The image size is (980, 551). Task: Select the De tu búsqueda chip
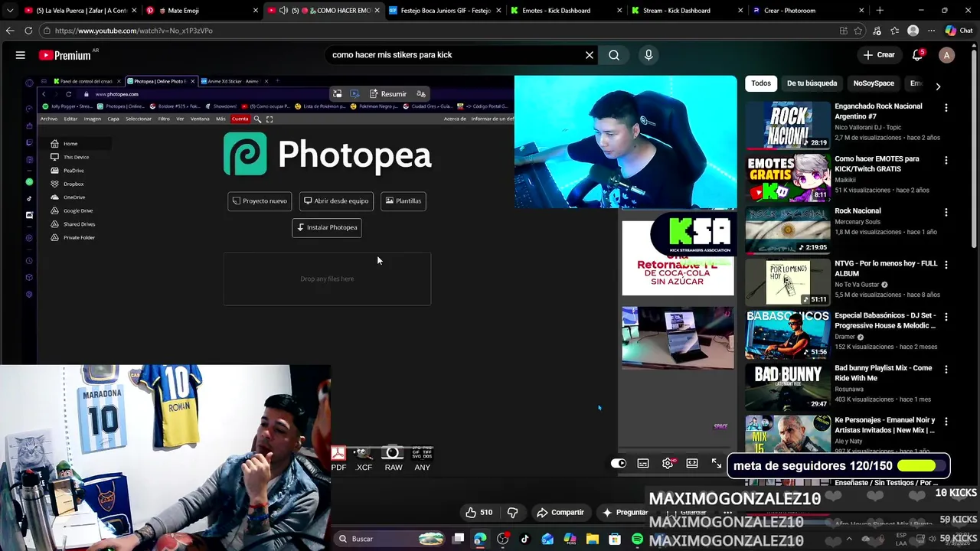point(812,83)
